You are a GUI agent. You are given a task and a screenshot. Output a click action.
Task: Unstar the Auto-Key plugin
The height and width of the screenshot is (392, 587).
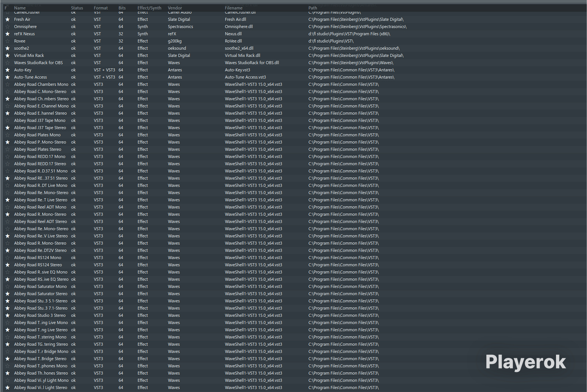pyautogui.click(x=7, y=70)
